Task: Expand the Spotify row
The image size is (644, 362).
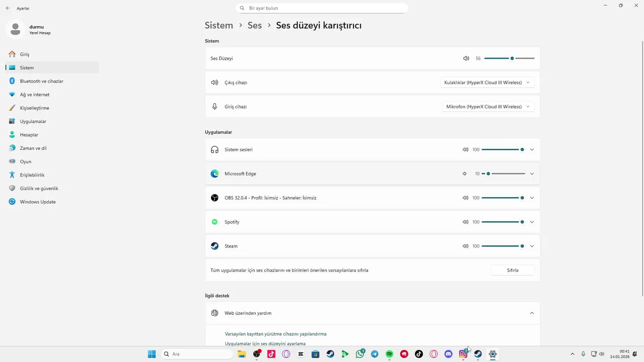Action: pyautogui.click(x=532, y=222)
